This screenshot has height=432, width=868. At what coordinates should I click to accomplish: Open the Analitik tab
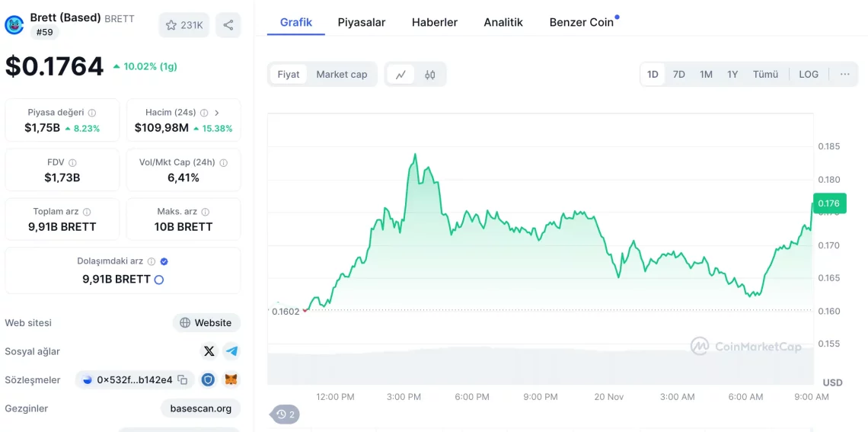click(x=503, y=22)
